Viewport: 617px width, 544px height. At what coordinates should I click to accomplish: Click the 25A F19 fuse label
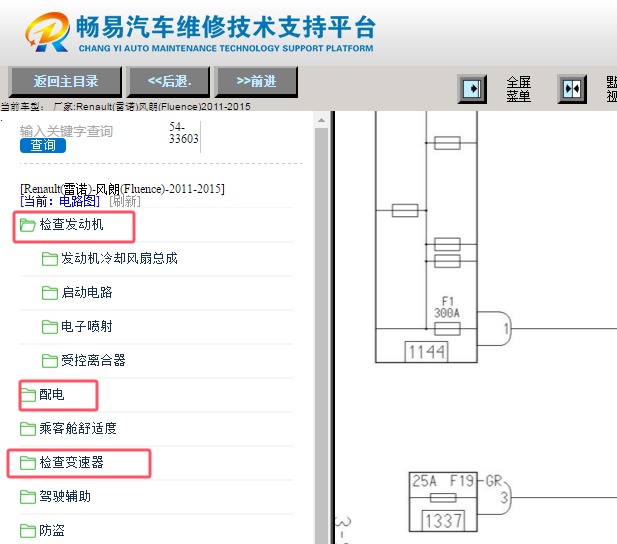pos(443,481)
